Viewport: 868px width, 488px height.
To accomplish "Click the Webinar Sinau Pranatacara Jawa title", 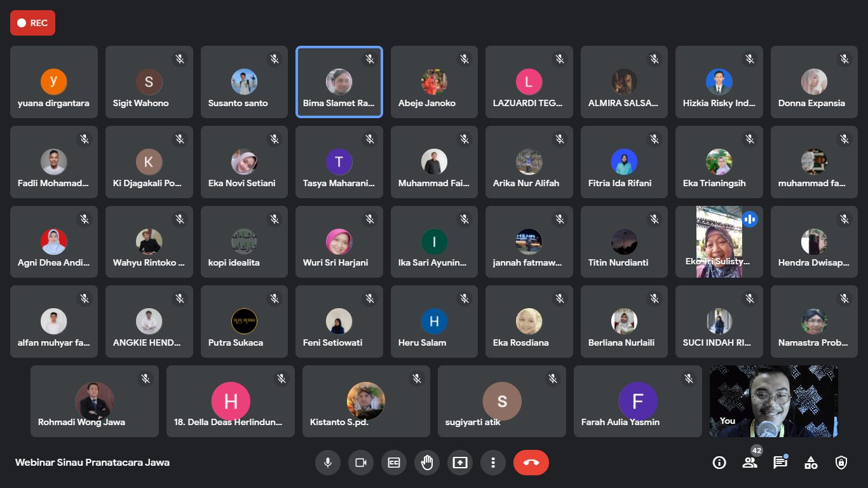I will tap(92, 463).
